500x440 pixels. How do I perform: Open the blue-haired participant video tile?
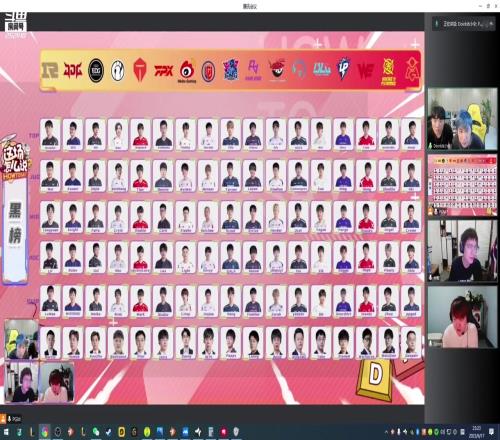coord(462,119)
